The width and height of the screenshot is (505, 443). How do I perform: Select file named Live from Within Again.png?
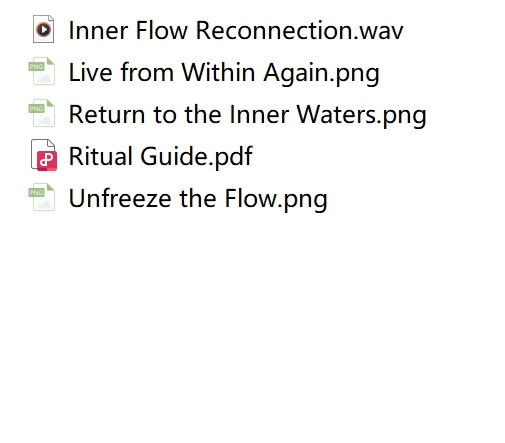pos(224,72)
